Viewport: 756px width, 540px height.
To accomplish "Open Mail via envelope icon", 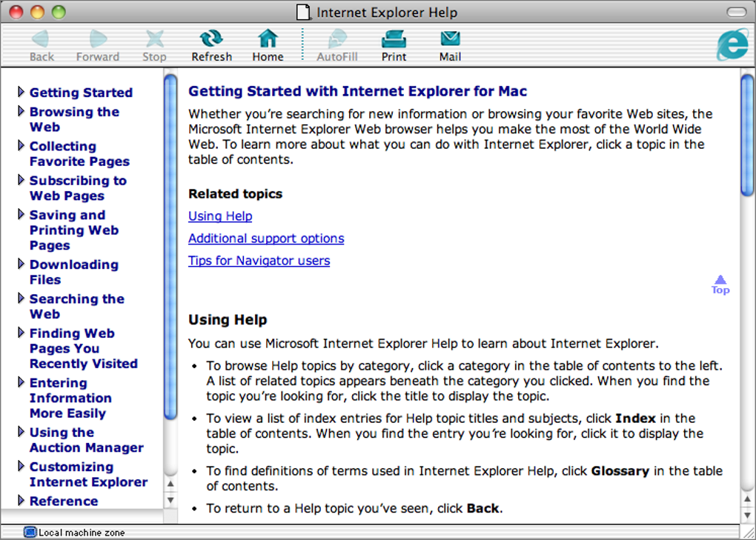I will coord(451,39).
